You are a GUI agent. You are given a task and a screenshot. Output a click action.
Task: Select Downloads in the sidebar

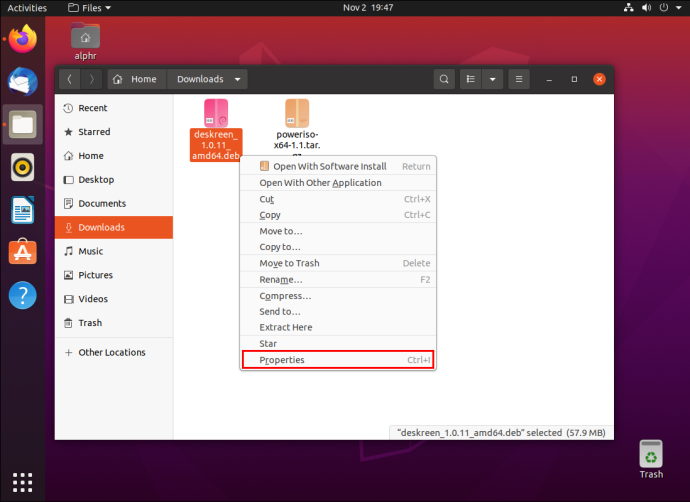pos(114,227)
